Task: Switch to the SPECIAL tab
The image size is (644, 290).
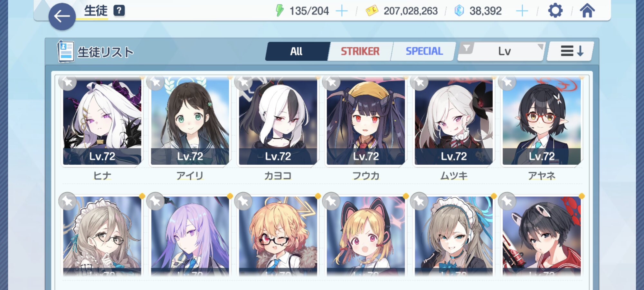Action: (424, 51)
